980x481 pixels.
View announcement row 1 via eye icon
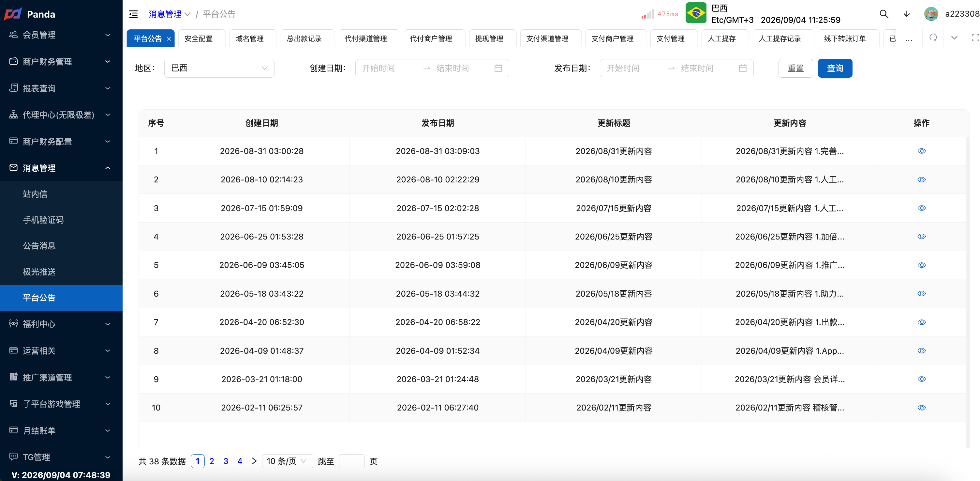[x=921, y=151]
